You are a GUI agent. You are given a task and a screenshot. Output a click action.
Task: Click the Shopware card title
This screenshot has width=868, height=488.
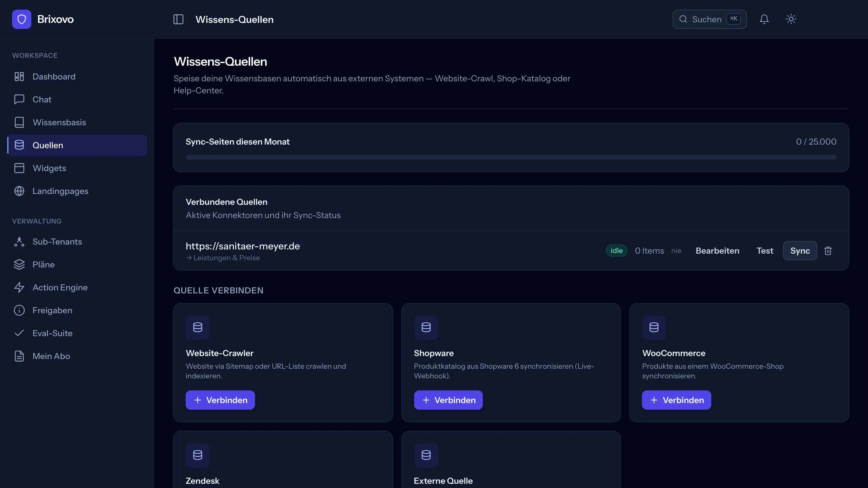[434, 353]
